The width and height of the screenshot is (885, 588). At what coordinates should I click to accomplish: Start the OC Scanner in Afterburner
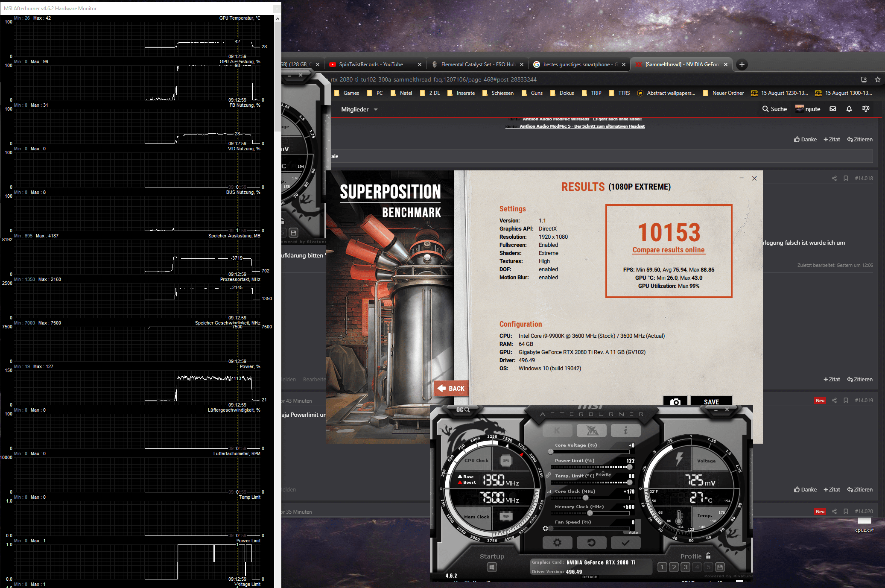463,410
